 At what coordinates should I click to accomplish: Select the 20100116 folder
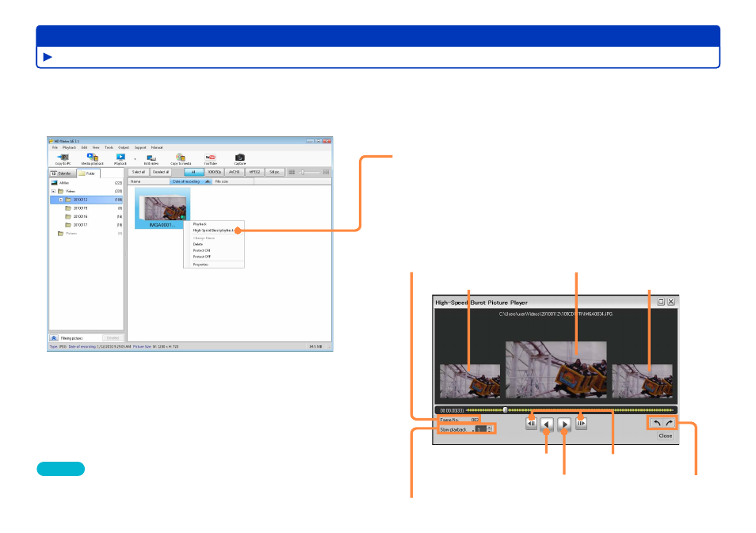pyautogui.click(x=76, y=217)
